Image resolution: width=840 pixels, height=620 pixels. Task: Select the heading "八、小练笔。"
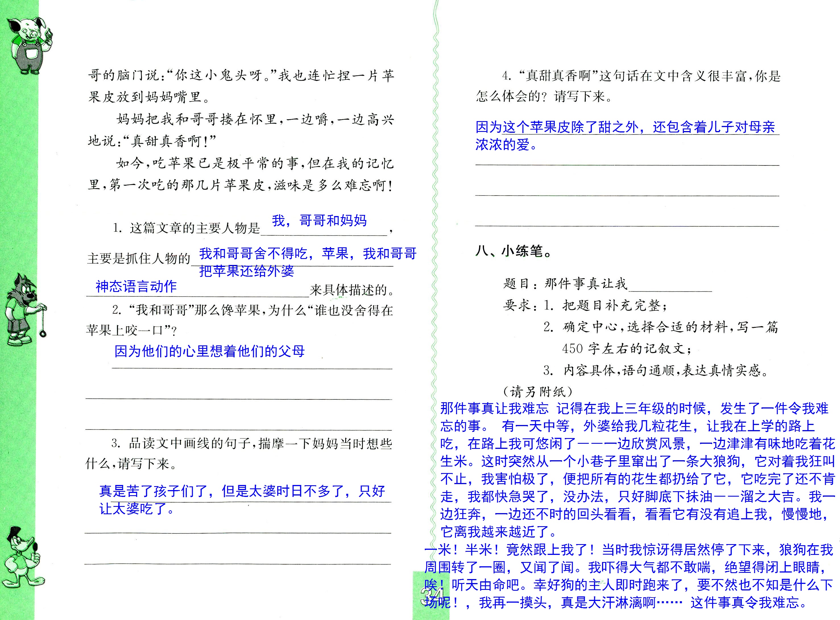(514, 251)
